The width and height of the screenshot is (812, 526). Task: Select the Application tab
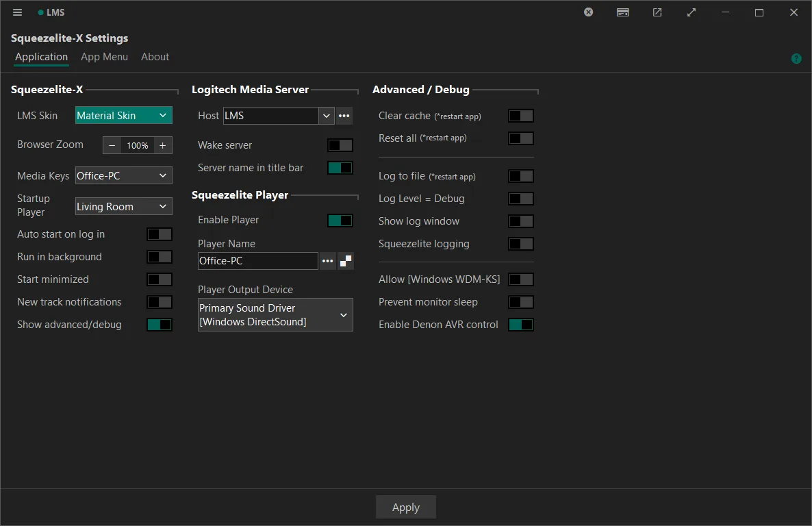(42, 57)
